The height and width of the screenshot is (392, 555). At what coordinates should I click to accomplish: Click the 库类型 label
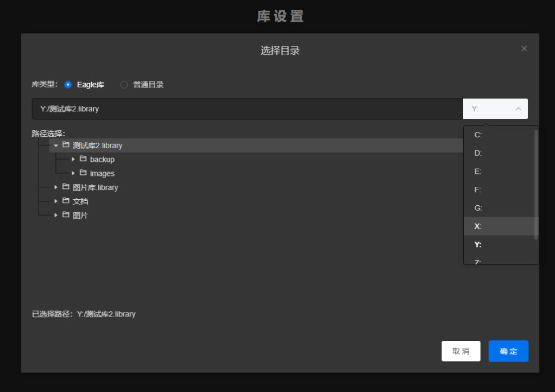point(45,84)
